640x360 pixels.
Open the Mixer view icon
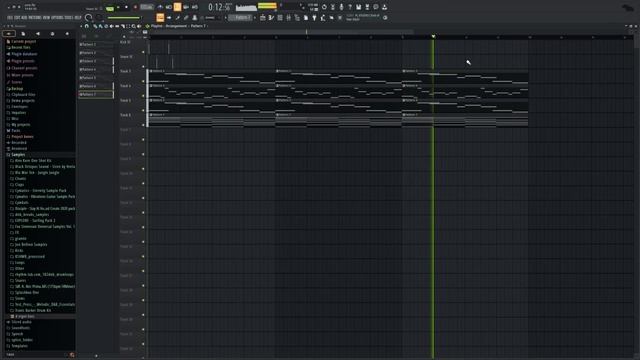(288, 18)
